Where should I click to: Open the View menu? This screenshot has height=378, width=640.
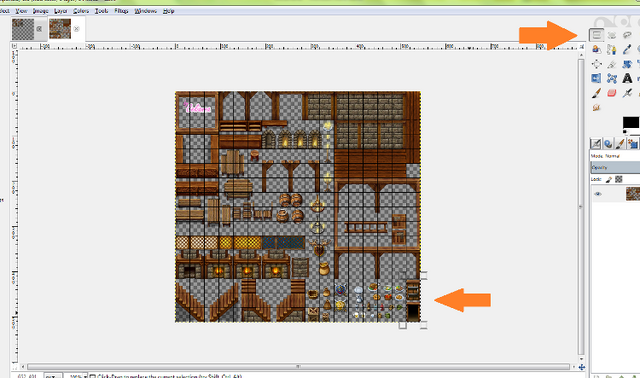click(x=21, y=11)
